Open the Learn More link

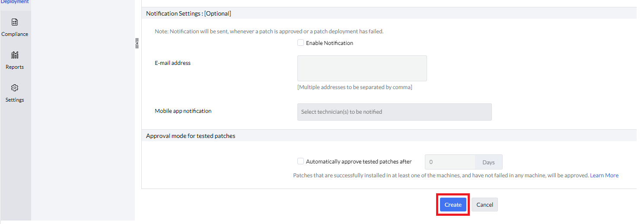604,175
